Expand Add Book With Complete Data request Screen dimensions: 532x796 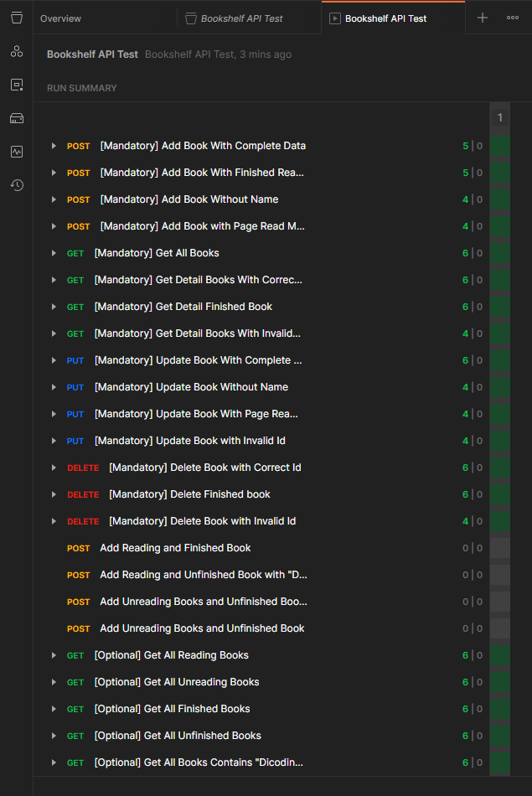(x=54, y=146)
